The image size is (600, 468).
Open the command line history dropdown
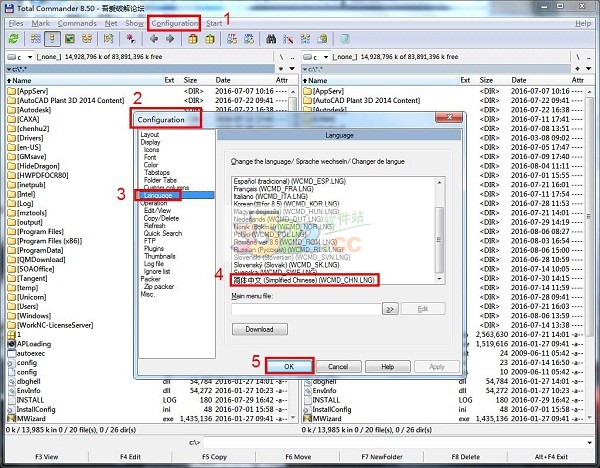pos(590,443)
